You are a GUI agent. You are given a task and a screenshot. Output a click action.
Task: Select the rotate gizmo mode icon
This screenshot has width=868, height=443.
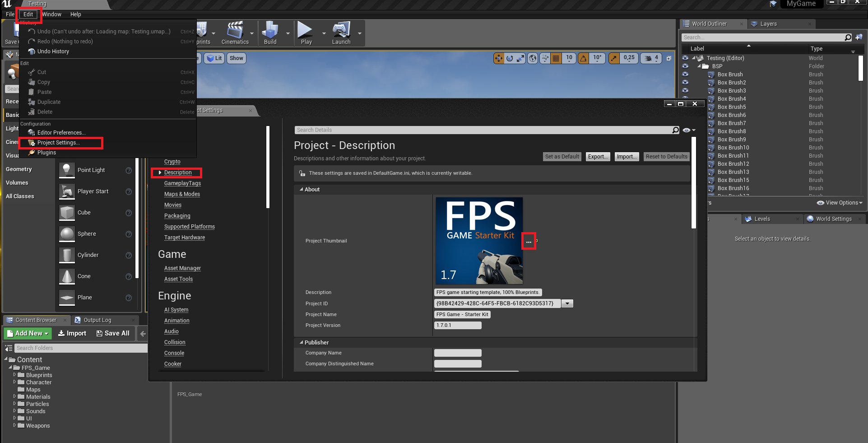coord(510,58)
